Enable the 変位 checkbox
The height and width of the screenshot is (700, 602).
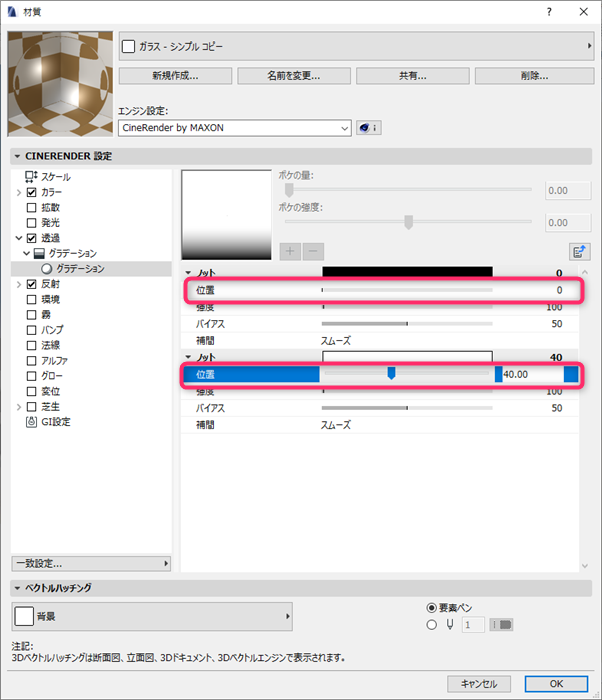[31, 392]
